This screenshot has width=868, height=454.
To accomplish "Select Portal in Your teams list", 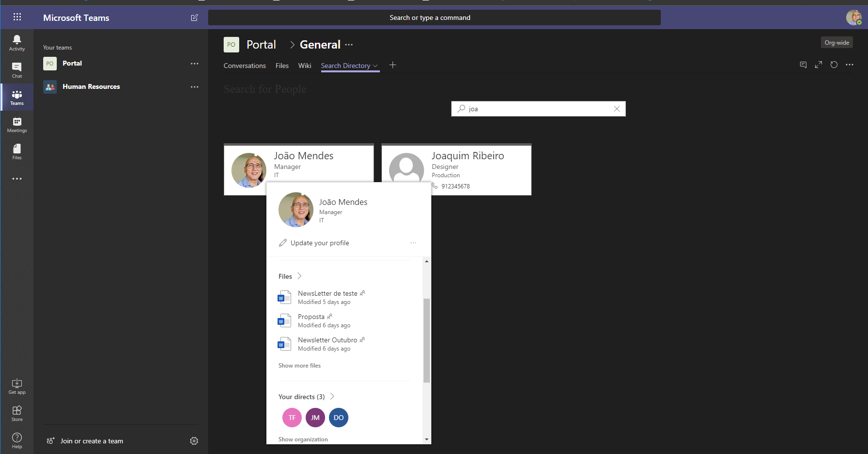I will coord(72,63).
